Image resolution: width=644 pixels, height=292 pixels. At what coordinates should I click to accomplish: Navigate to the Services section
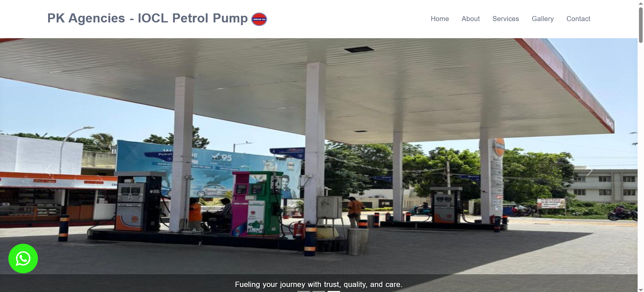[x=505, y=19]
